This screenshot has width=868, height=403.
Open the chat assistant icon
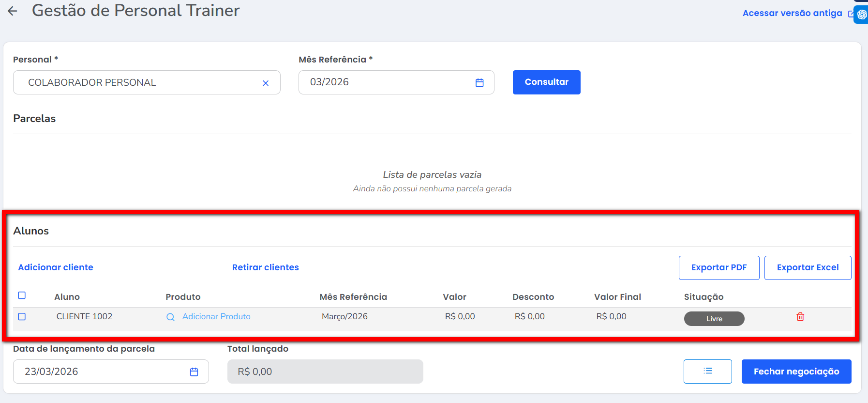coord(861,15)
